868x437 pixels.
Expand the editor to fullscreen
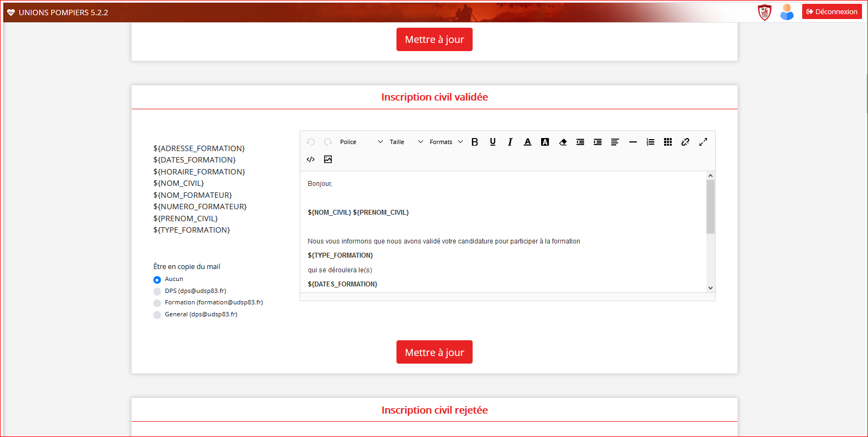(703, 142)
